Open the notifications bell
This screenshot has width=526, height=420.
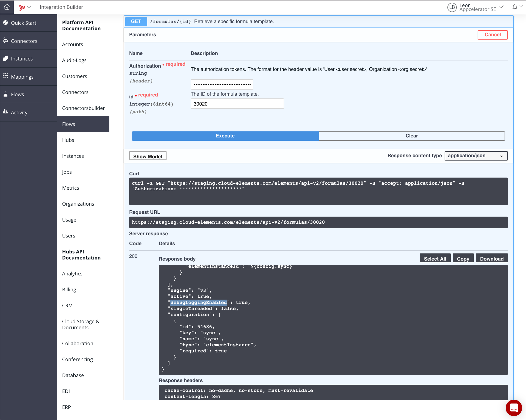click(515, 7)
